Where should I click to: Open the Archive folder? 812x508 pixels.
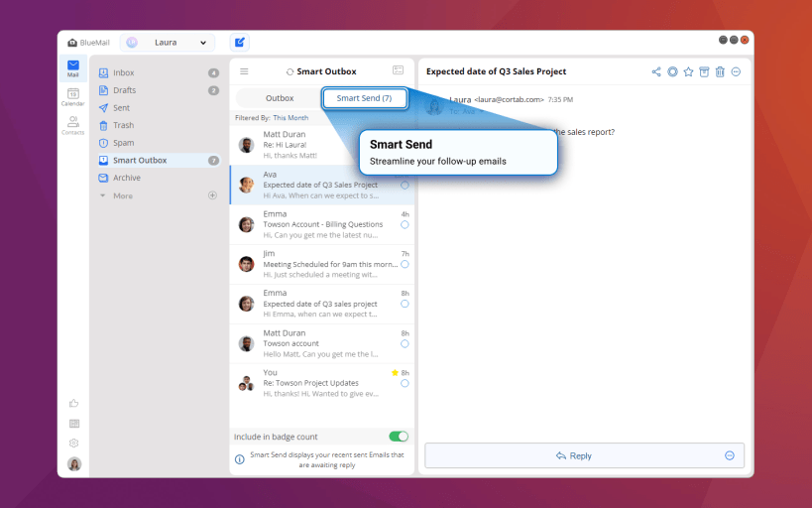(x=159, y=178)
